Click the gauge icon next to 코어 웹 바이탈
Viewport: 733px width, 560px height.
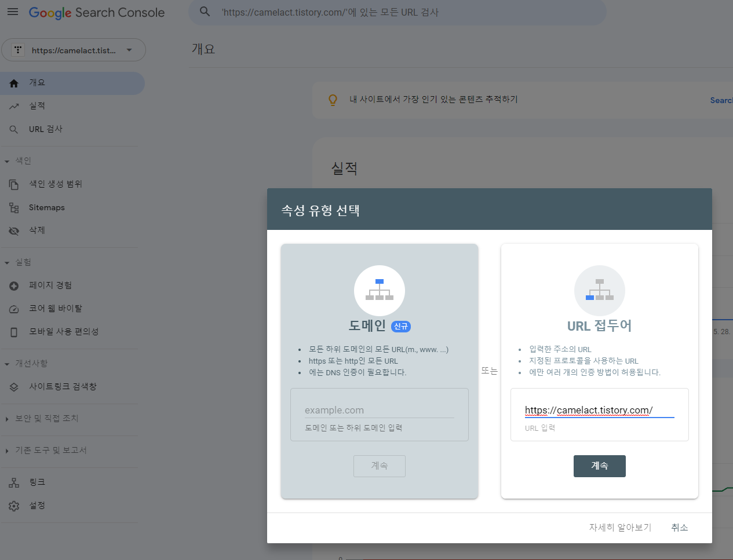click(x=14, y=309)
